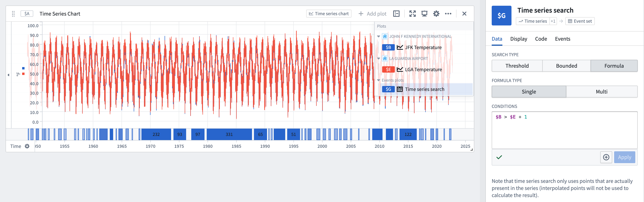
Task: Click the side panel layout icon
Action: [x=396, y=13]
